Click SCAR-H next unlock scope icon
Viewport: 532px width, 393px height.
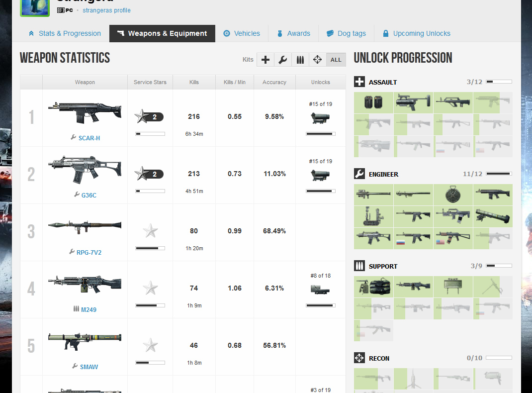point(320,118)
